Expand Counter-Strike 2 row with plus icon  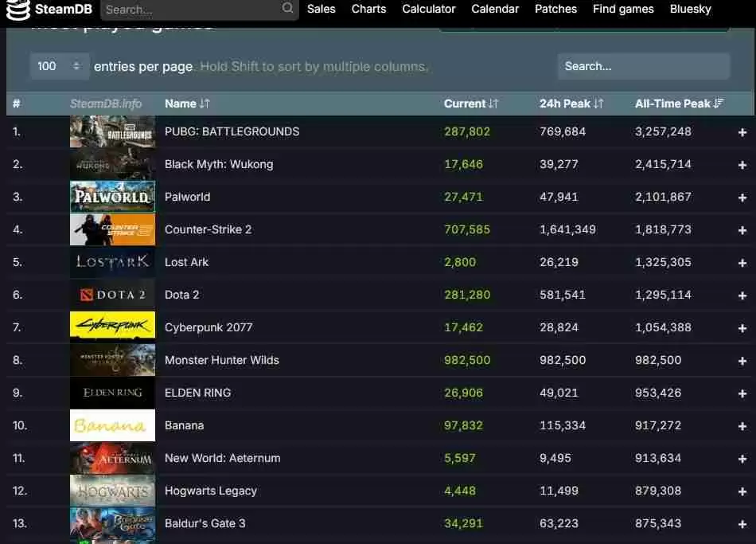click(742, 230)
